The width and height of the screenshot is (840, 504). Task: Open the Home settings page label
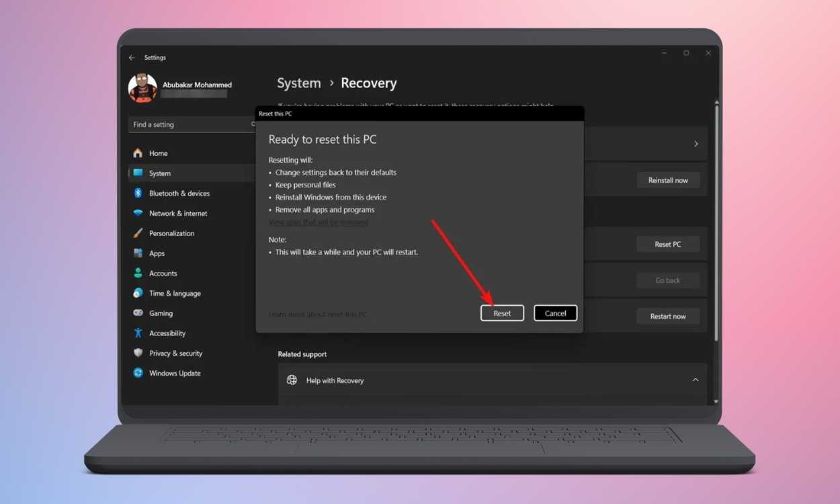(159, 153)
